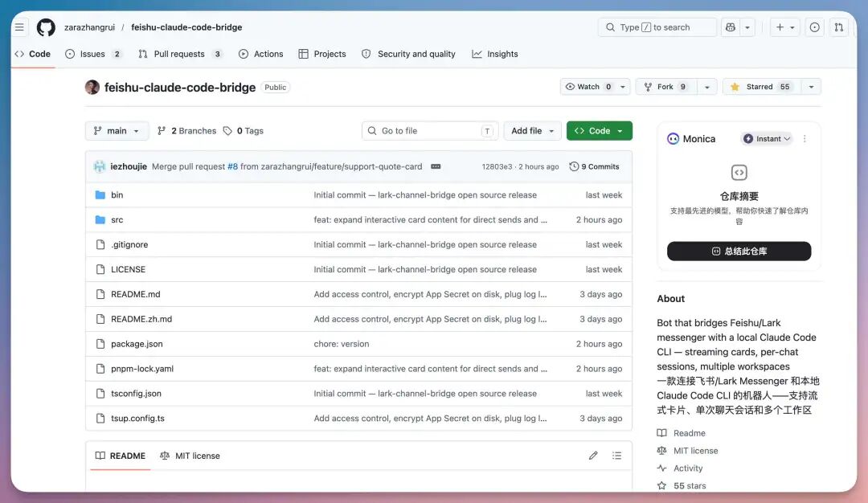
Task: Unstar the repository with Starred button
Action: tap(761, 87)
